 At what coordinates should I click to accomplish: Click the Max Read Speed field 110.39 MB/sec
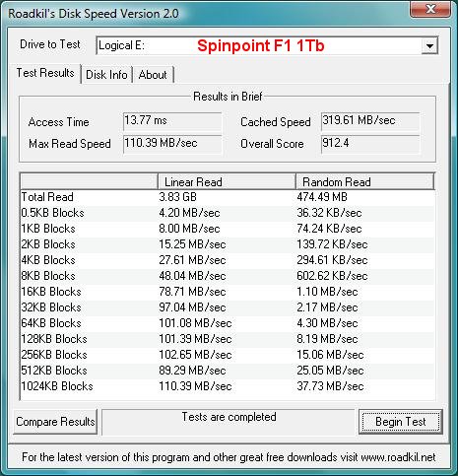click(x=172, y=144)
